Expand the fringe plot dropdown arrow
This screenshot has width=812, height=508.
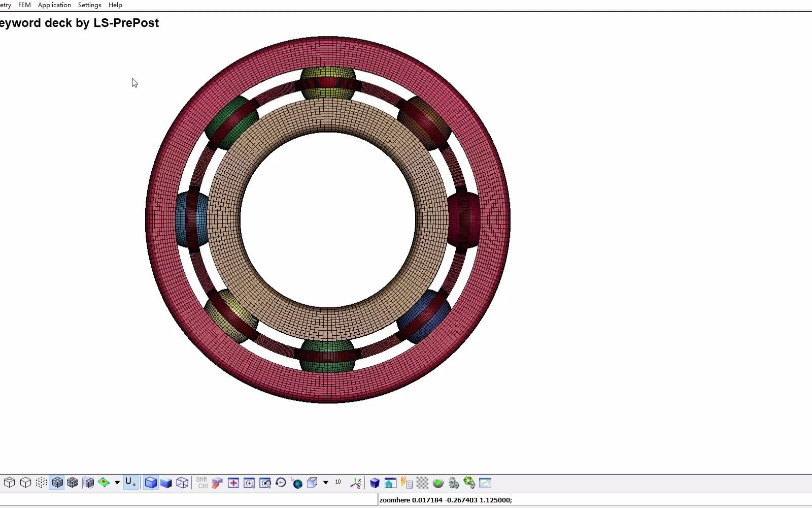click(x=117, y=483)
